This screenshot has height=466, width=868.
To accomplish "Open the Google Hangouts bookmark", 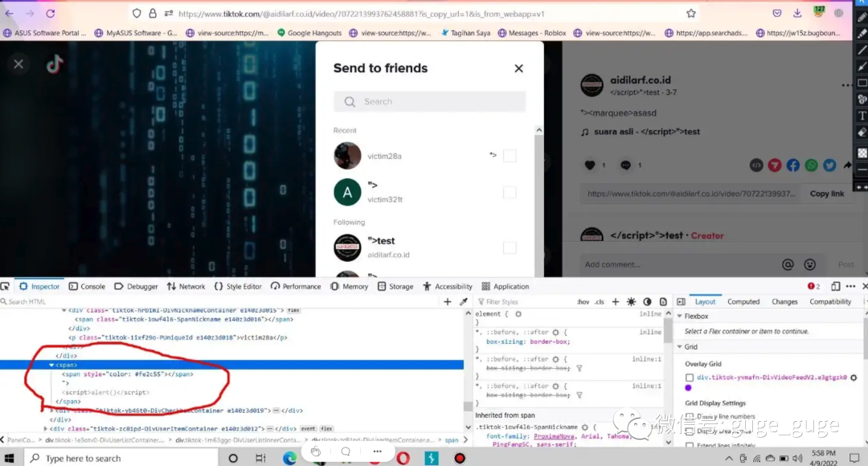I will [309, 33].
